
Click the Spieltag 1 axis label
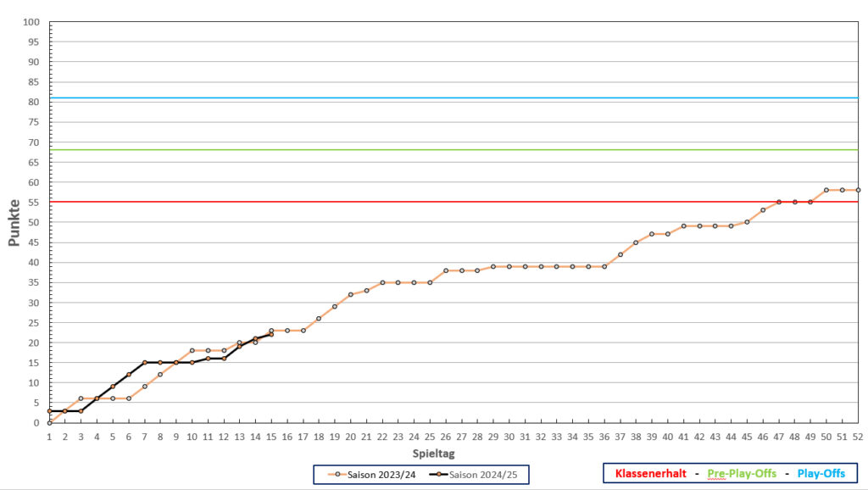coord(49,437)
